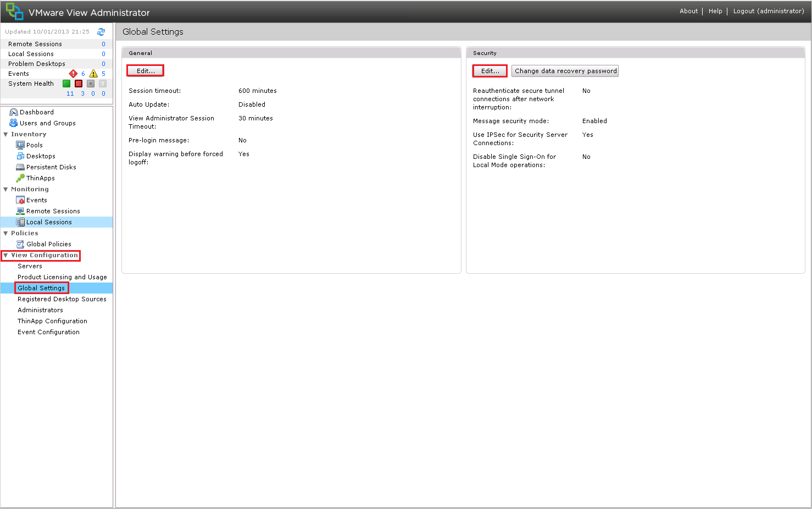The image size is (812, 509).
Task: Open Dashboard from the sidebar
Action: (x=36, y=112)
